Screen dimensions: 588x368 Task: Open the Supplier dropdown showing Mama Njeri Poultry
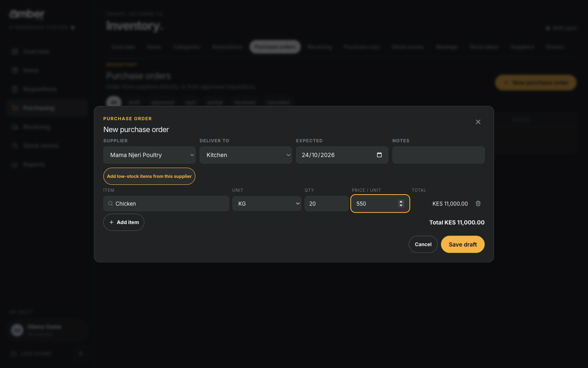tap(149, 155)
